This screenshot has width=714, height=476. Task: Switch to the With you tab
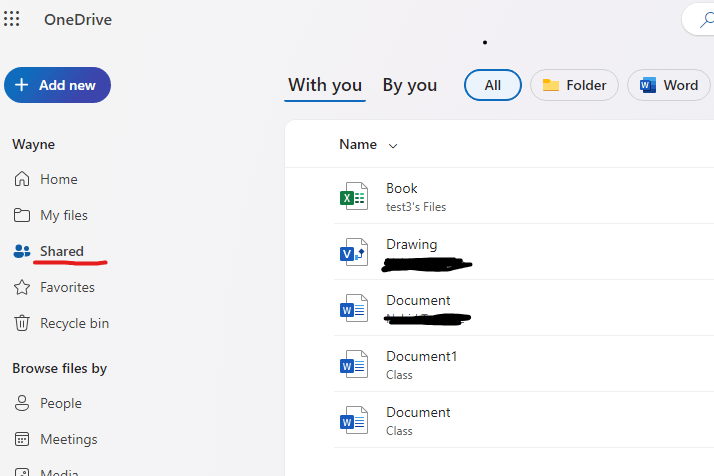point(325,85)
